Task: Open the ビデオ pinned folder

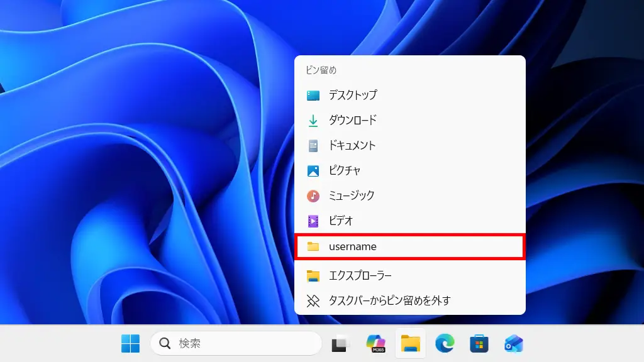Action: click(x=341, y=221)
